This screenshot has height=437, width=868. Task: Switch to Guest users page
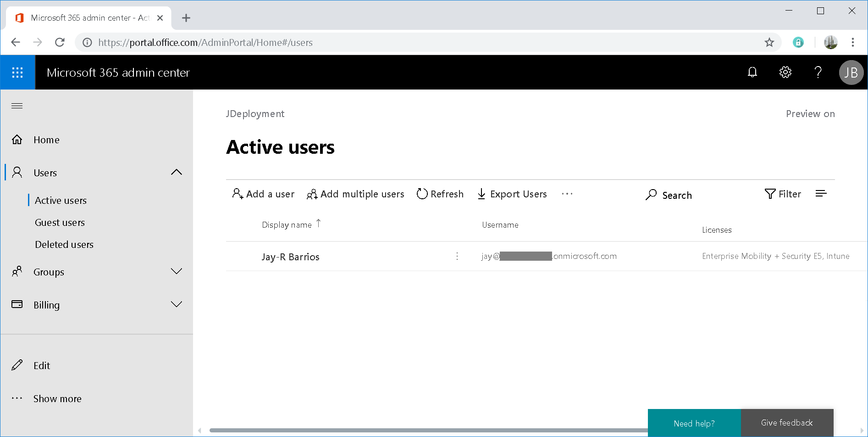coord(60,222)
